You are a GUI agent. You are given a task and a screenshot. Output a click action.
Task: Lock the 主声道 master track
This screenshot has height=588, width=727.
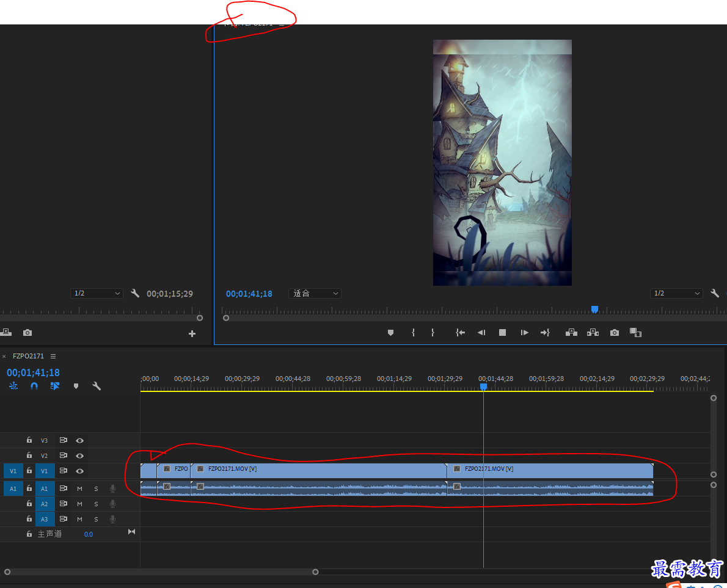coord(29,534)
